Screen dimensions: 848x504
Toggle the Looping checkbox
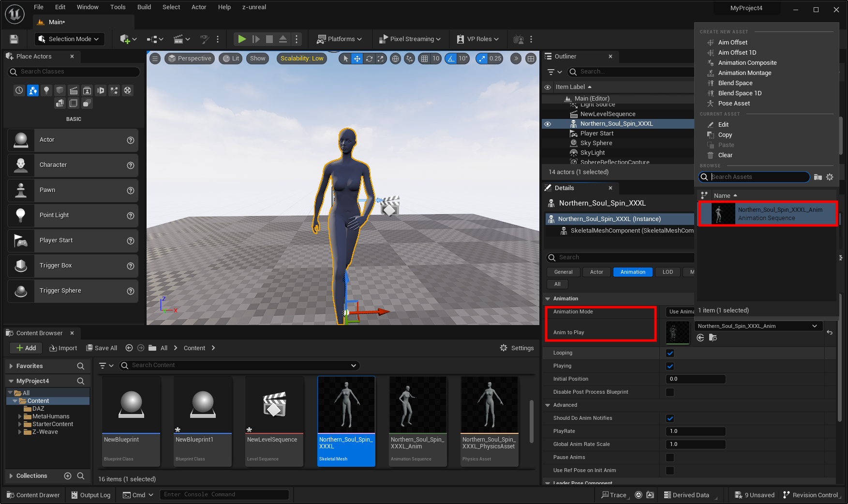click(x=670, y=353)
